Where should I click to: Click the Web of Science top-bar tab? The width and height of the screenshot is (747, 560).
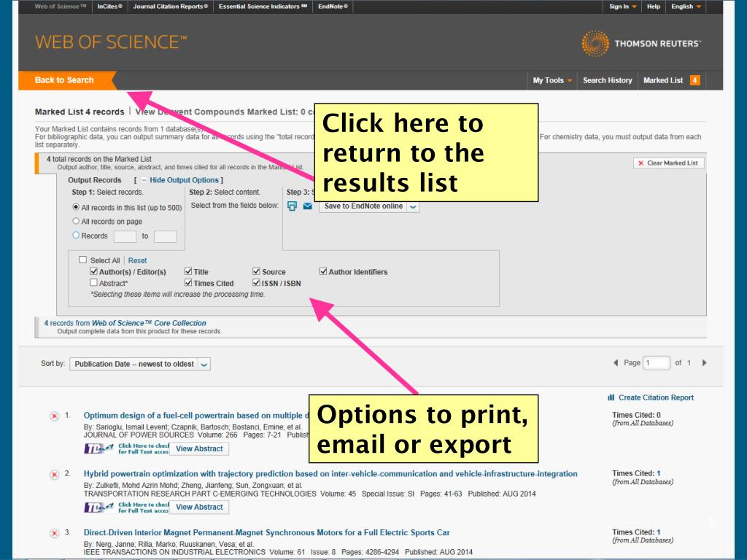click(61, 7)
